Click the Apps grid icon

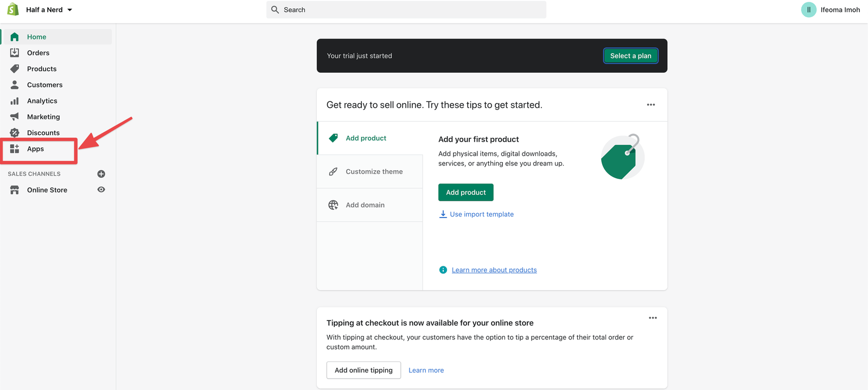pyautogui.click(x=15, y=149)
